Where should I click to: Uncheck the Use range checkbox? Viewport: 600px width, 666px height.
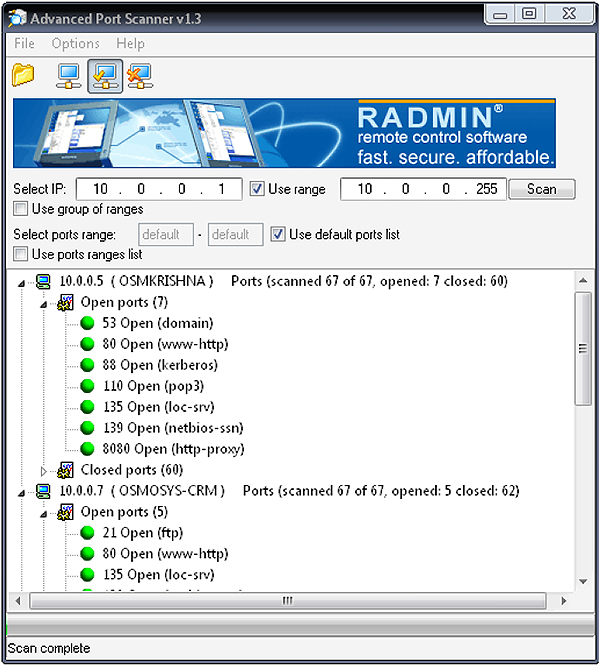257,189
